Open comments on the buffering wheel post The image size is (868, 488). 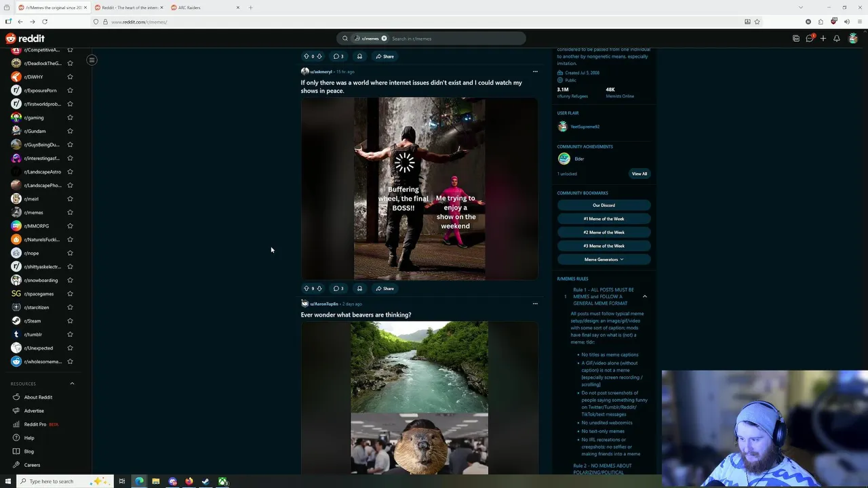click(x=338, y=288)
